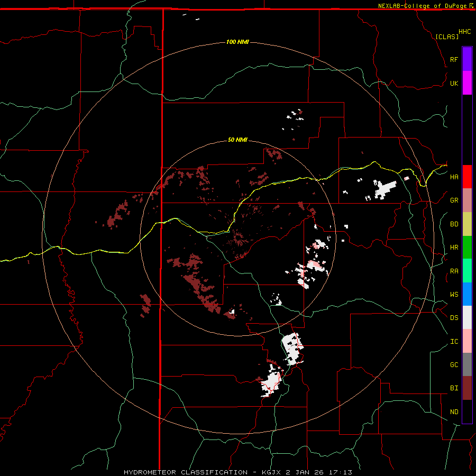Click the DS legend label
Viewport: 476px width, 476px height.
click(x=454, y=318)
